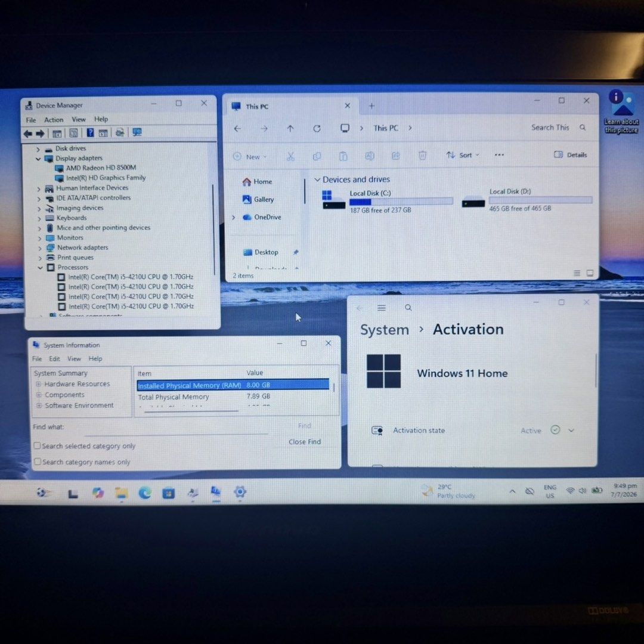
Task: Open hamburger navigation menu in Settings window
Action: point(382,308)
